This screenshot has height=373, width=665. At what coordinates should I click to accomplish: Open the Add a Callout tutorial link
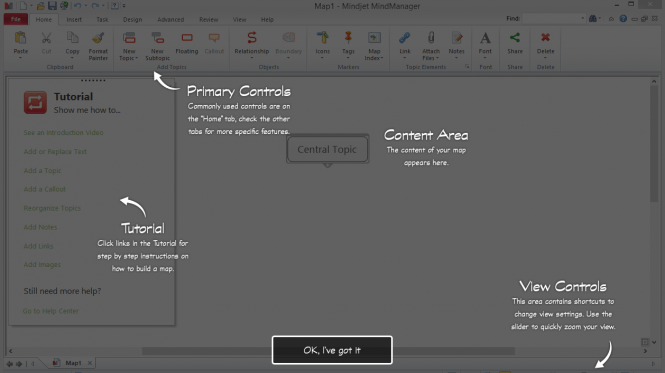click(x=45, y=189)
